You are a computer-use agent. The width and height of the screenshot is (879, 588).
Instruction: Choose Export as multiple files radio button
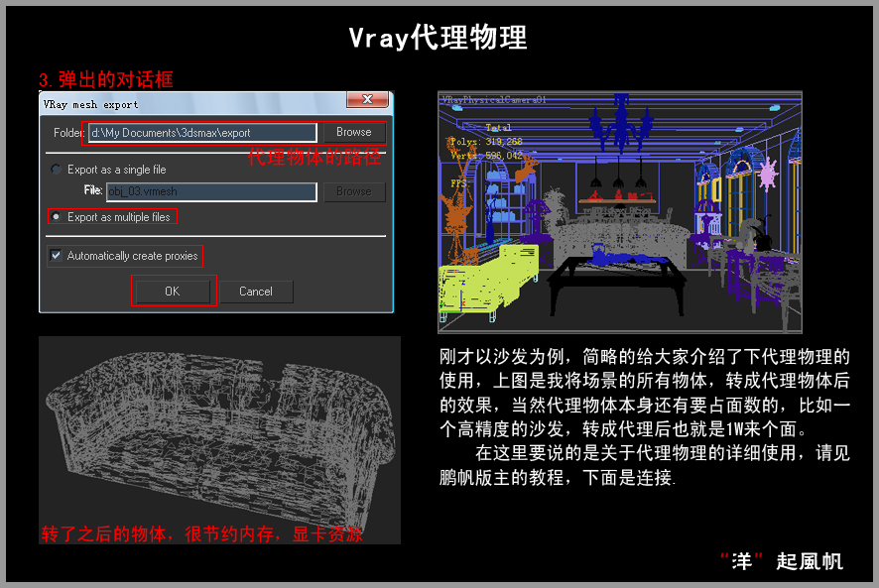pos(57,216)
